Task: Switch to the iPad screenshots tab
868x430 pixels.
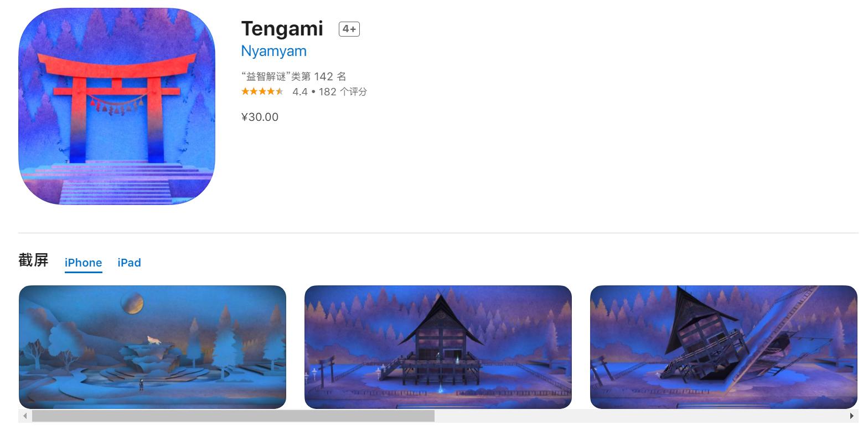Action: click(x=129, y=263)
